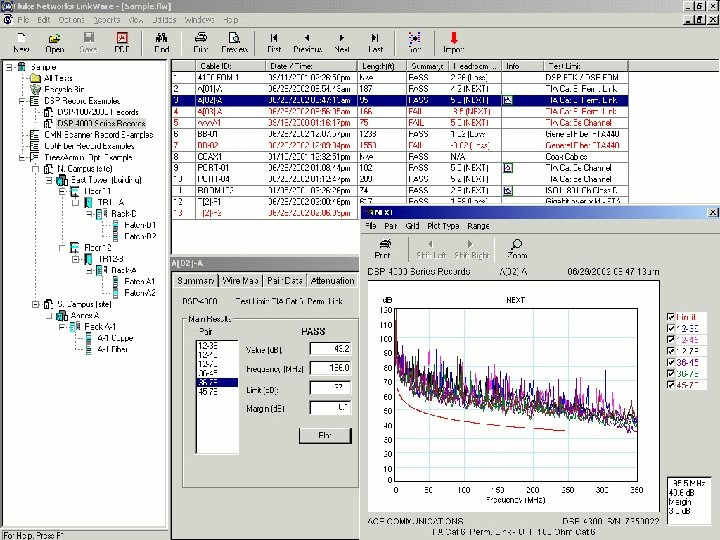720x540 pixels.
Task: Click the PDF export toolbar icon
Action: point(123,42)
